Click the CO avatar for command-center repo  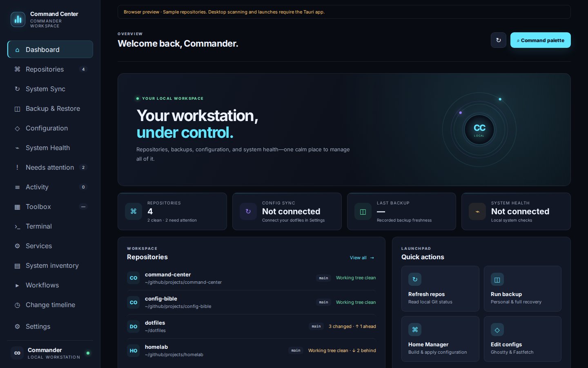tap(134, 278)
